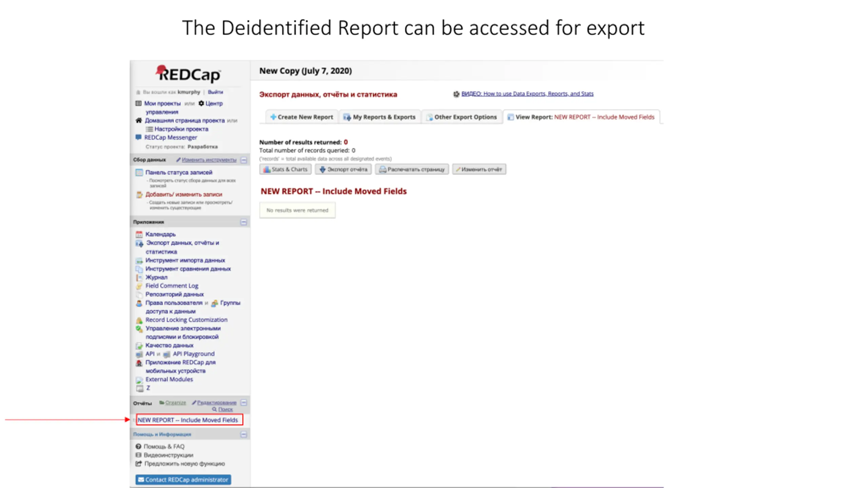This screenshot has width=868, height=488.
Task: Click the Календарь calendar icon
Action: tap(139, 234)
